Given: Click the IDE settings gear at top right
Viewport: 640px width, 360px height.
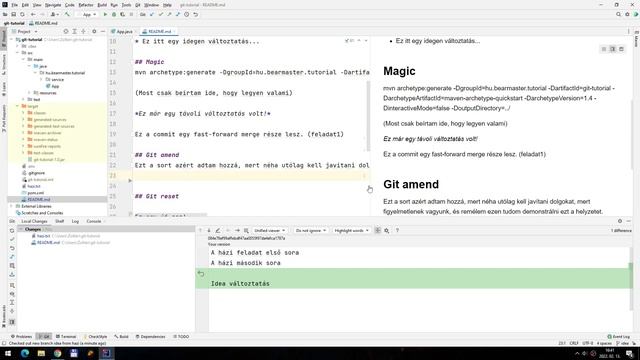Looking at the screenshot, I should coord(627,14).
